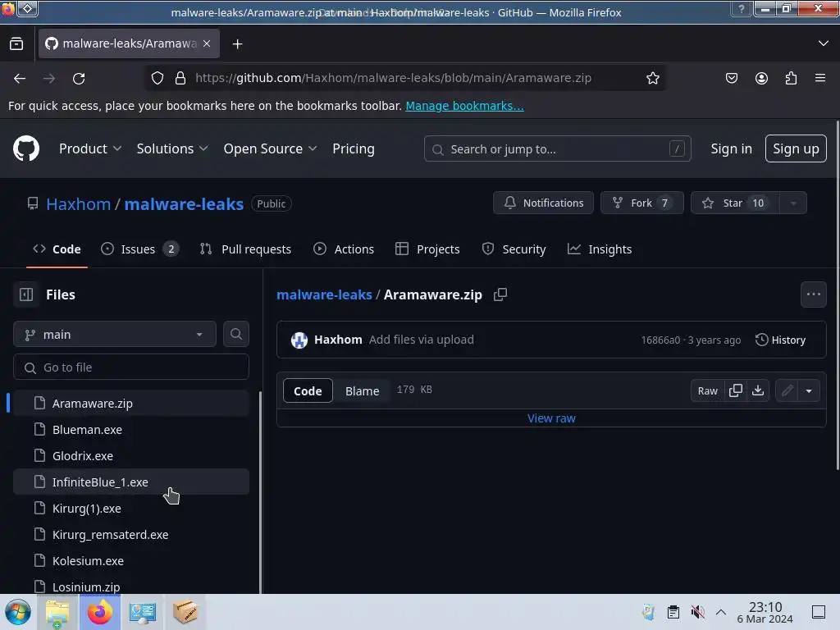Click the malware-leaks breadcrumb link
Viewport: 840px width, 630px height.
pos(324,294)
